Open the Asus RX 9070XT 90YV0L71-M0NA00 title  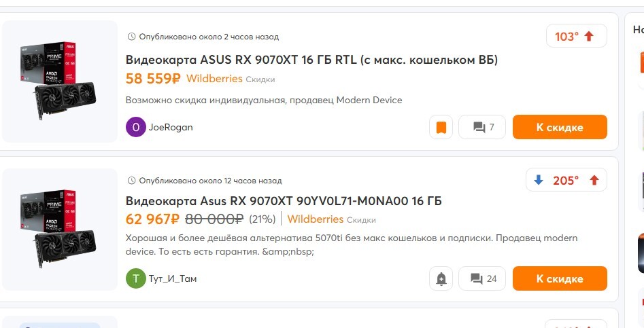point(284,201)
